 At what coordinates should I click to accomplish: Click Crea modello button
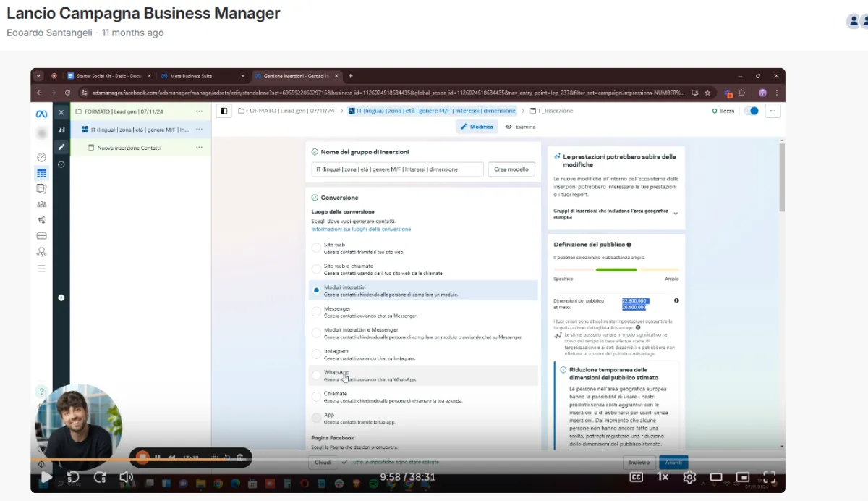coord(511,169)
